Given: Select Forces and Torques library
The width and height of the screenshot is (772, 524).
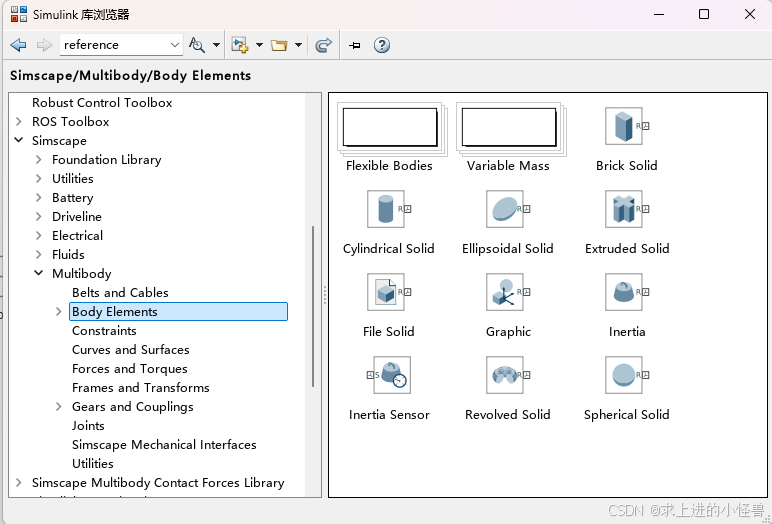Looking at the screenshot, I should [129, 368].
